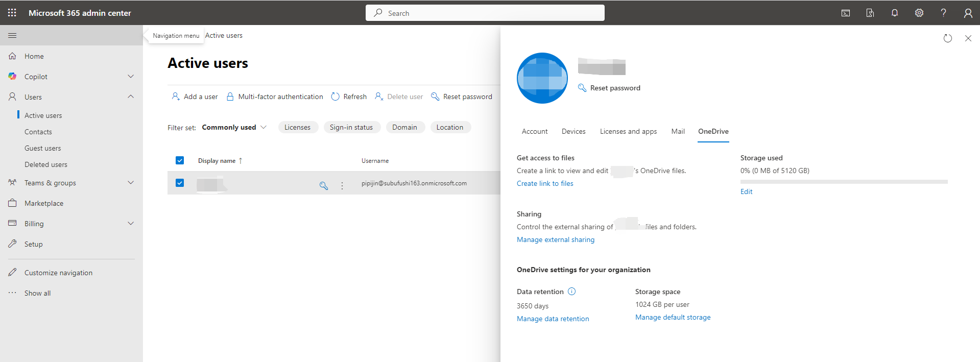Click the Search input field

tap(485, 13)
